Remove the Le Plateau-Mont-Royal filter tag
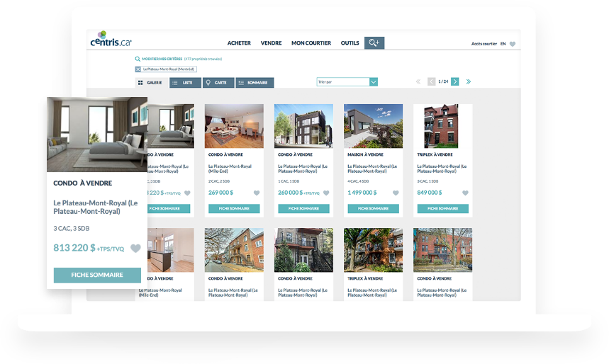609x364 pixels. 138,69
